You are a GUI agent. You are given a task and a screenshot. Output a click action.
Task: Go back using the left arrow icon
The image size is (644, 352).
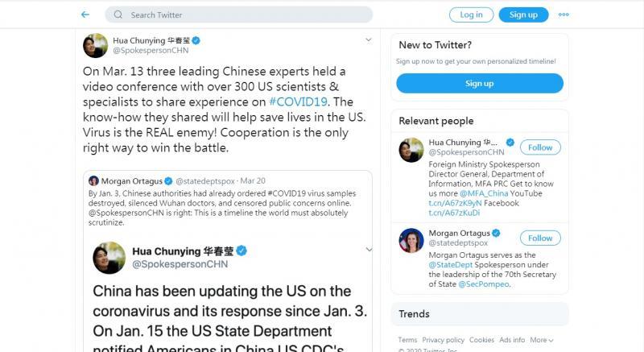[x=85, y=14]
